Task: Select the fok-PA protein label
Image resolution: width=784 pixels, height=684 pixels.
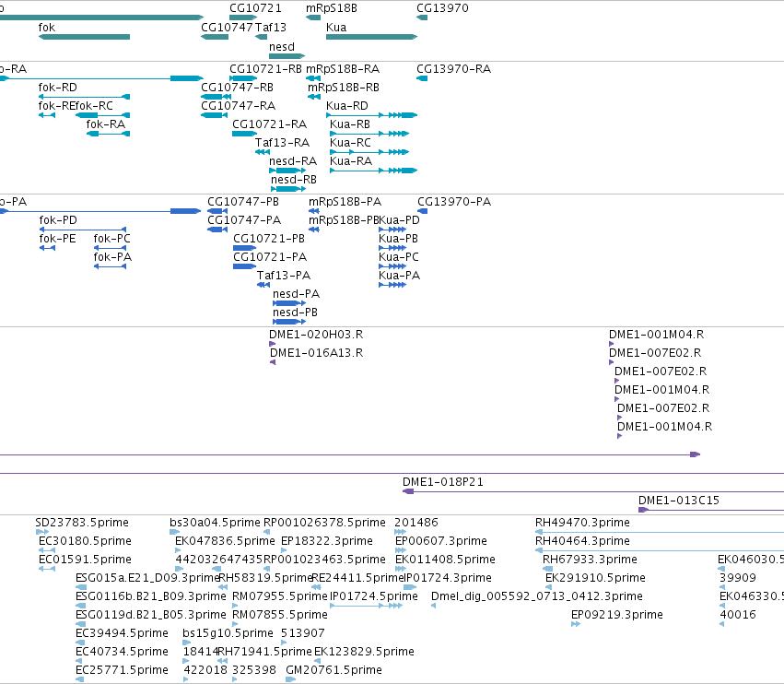Action: (x=113, y=258)
